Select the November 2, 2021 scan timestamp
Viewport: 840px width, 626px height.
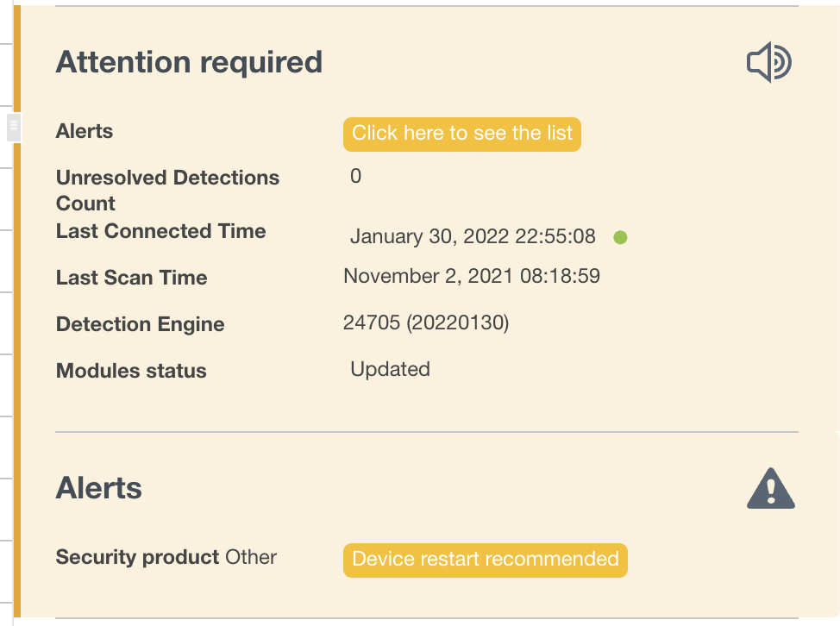tap(472, 277)
